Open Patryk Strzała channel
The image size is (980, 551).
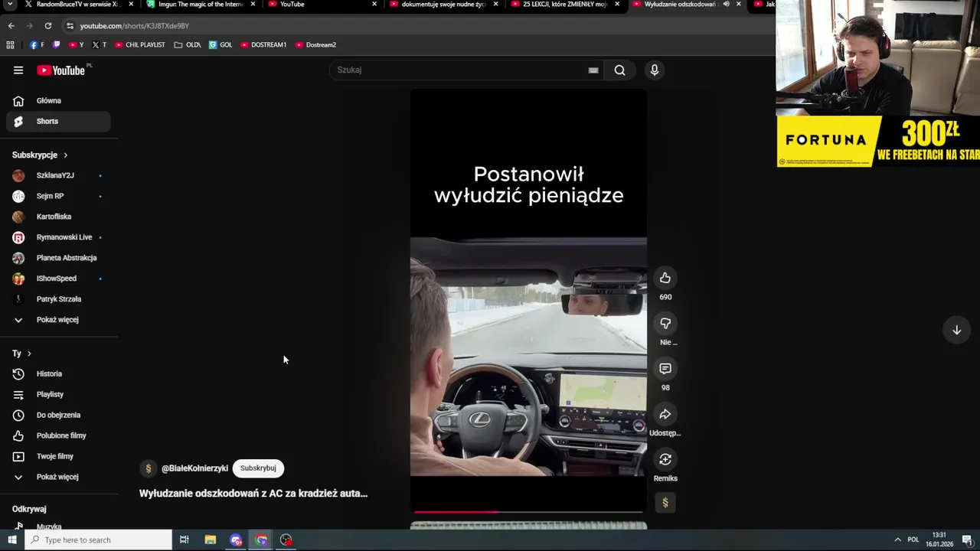click(58, 300)
